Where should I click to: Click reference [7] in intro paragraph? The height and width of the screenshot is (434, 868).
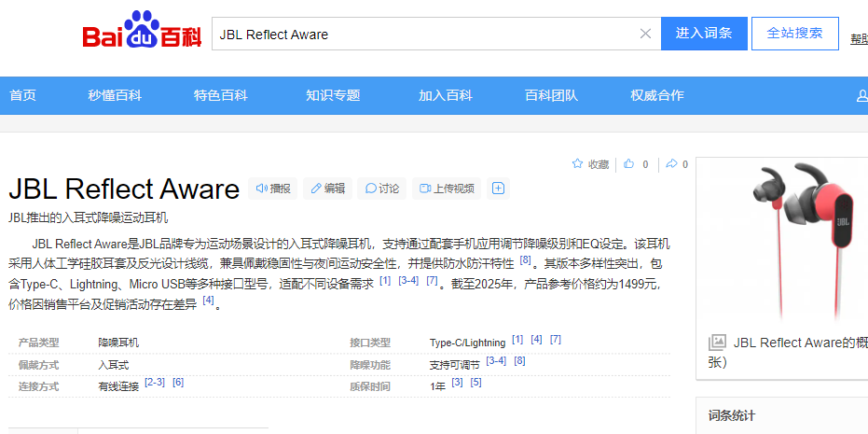433,280
